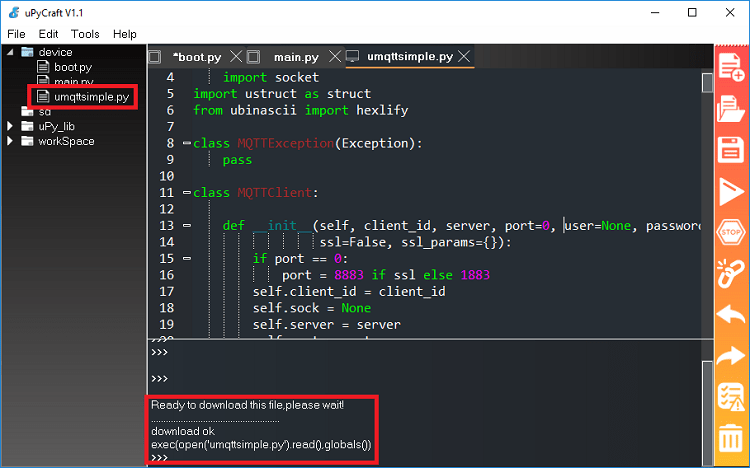The height and width of the screenshot is (468, 750).
Task: Run script with DownloadAndRun arrow icon
Action: tap(731, 190)
